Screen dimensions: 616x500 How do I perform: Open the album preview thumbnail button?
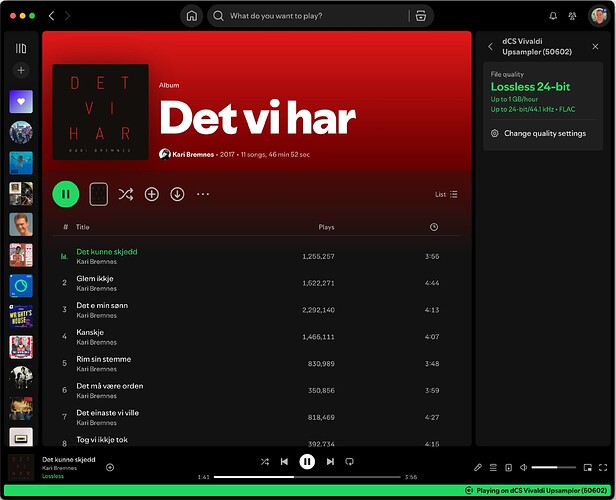coord(99,194)
